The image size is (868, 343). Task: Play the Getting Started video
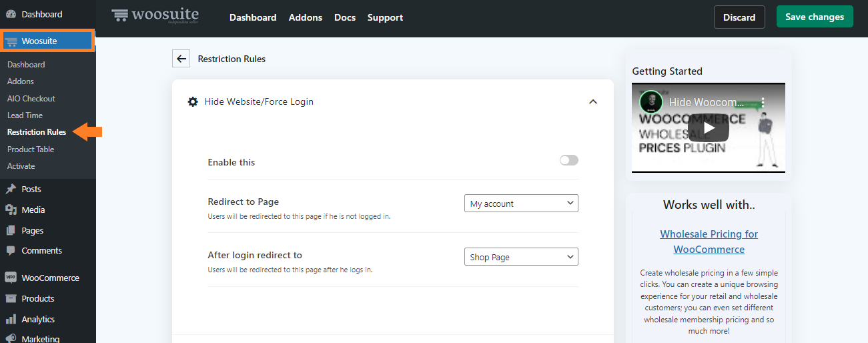pyautogui.click(x=709, y=127)
